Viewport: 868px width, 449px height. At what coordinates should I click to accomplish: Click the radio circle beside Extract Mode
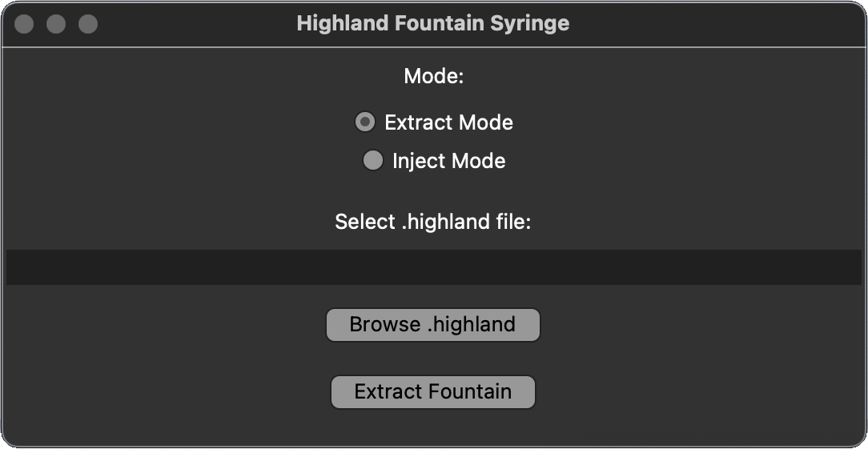tap(365, 122)
